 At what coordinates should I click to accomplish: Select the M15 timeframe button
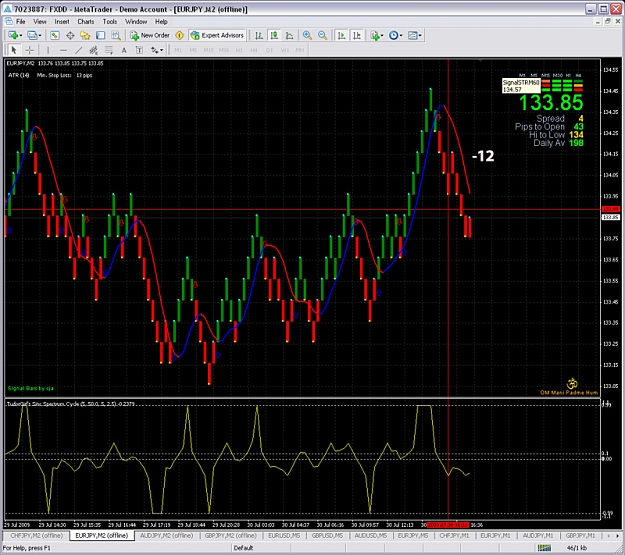(x=208, y=50)
